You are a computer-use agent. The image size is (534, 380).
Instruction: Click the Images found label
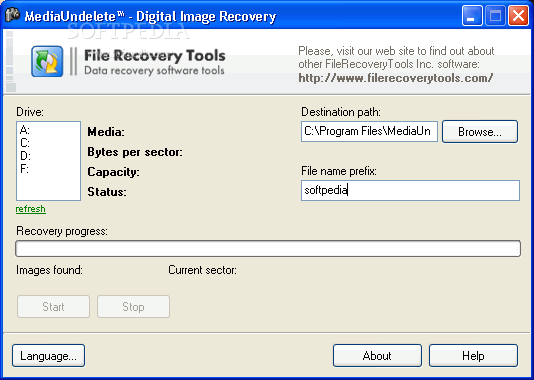pyautogui.click(x=49, y=270)
